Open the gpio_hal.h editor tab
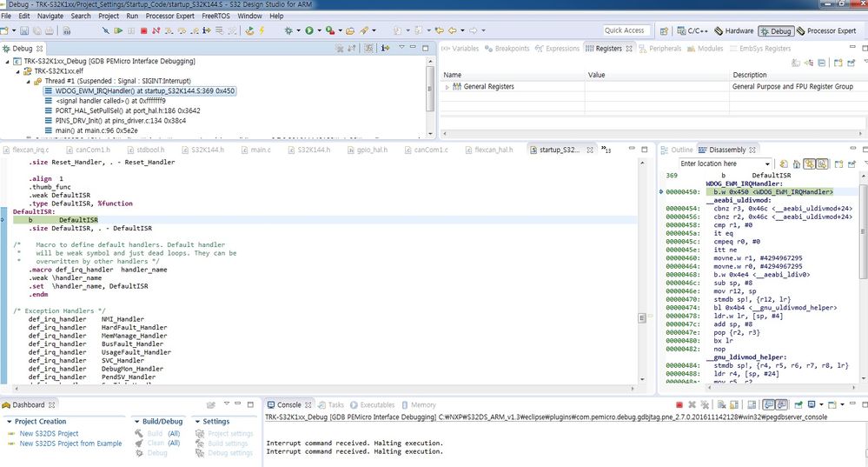This screenshot has width=868, height=467. pyautogui.click(x=367, y=150)
